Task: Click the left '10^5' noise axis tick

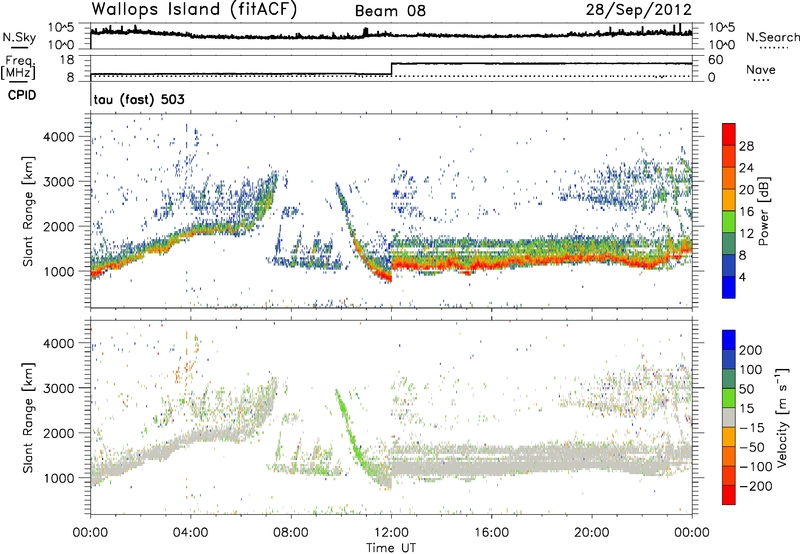Action: click(x=61, y=28)
